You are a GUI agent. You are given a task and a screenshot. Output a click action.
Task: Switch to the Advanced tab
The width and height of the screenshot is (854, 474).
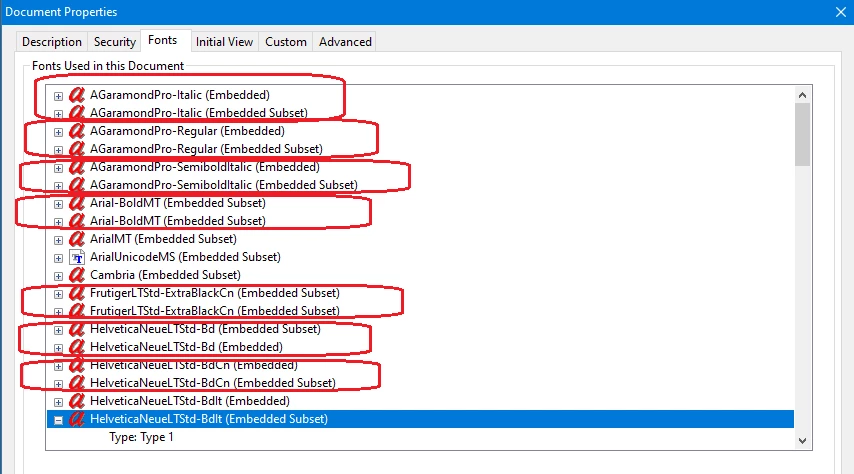click(345, 42)
